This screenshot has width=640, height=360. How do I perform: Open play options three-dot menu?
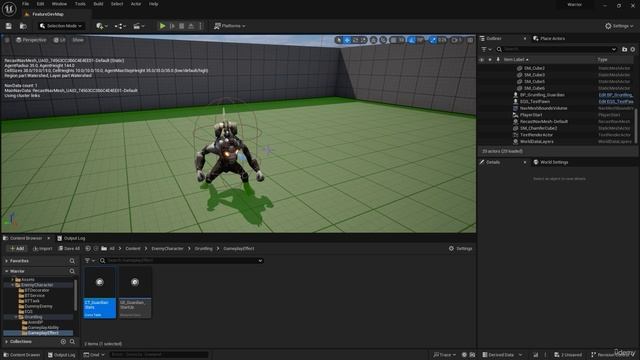pos(200,26)
